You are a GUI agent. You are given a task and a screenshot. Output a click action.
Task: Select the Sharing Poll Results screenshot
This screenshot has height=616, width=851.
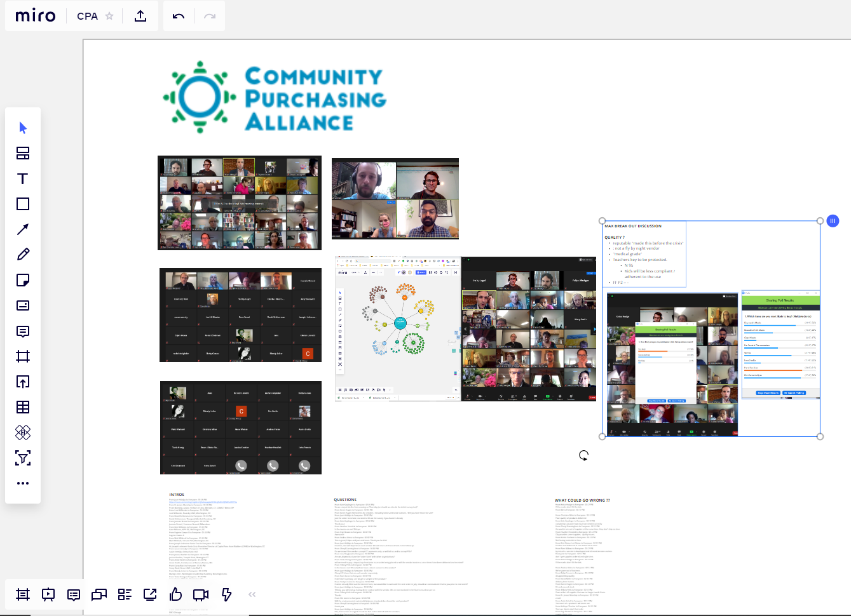780,345
